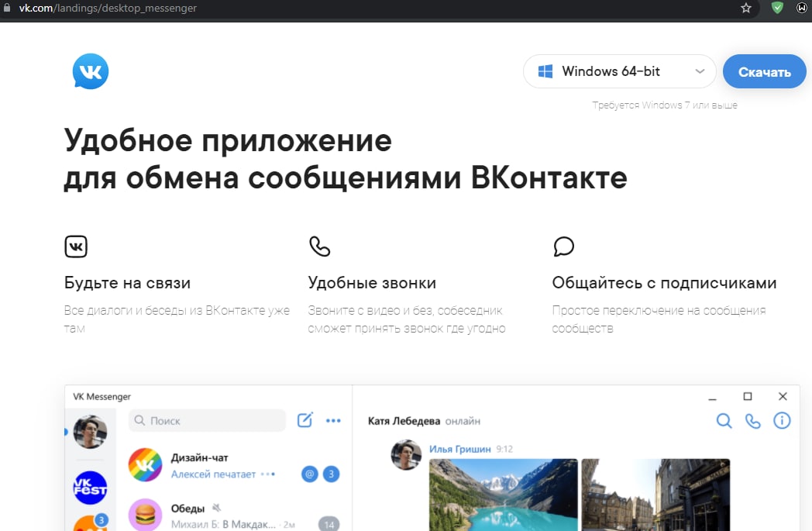Click the W extension icon in browser bar
The width and height of the screenshot is (812, 531).
tap(802, 8)
